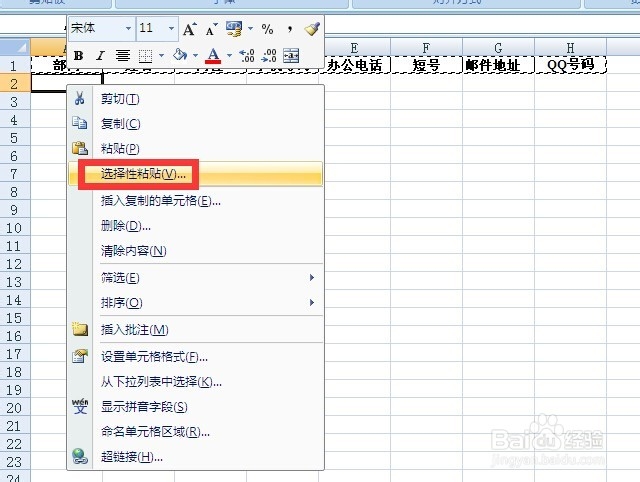Click the Italic button in mini toolbar
The image size is (640, 482).
100,55
